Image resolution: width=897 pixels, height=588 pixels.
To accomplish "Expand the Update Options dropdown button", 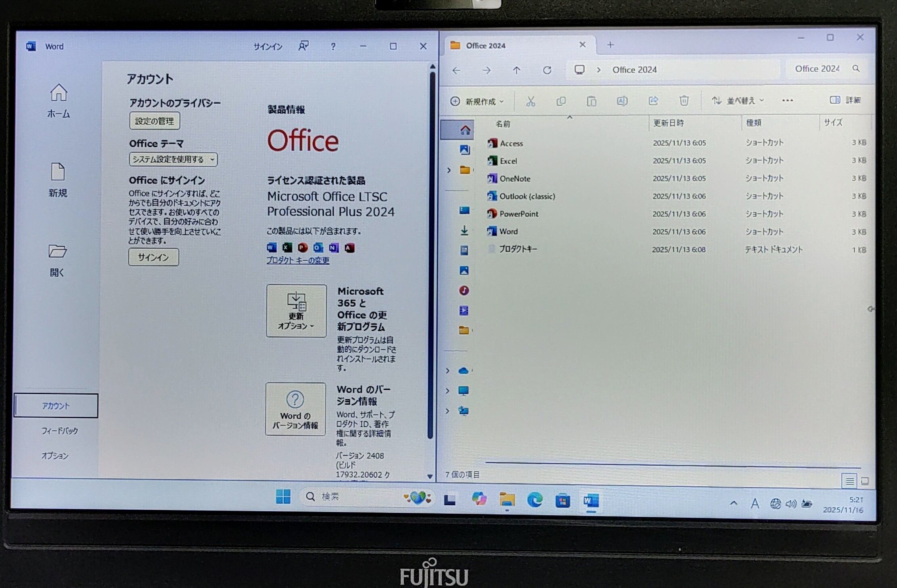I will coord(296,311).
